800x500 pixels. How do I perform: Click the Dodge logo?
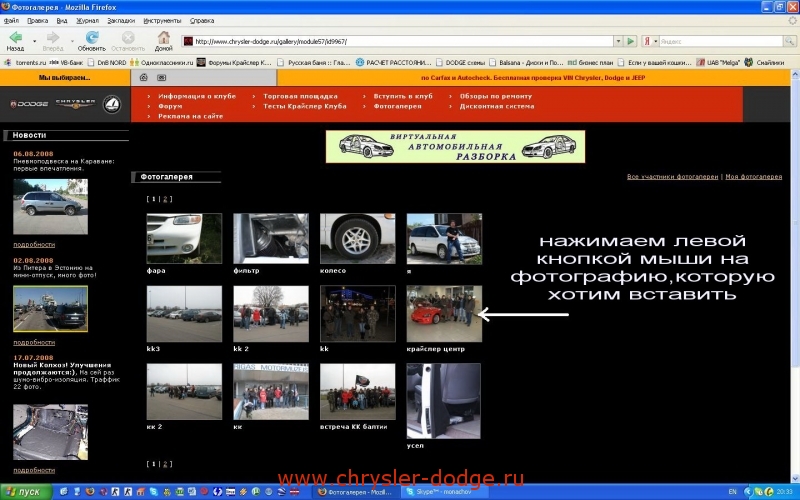coord(29,104)
